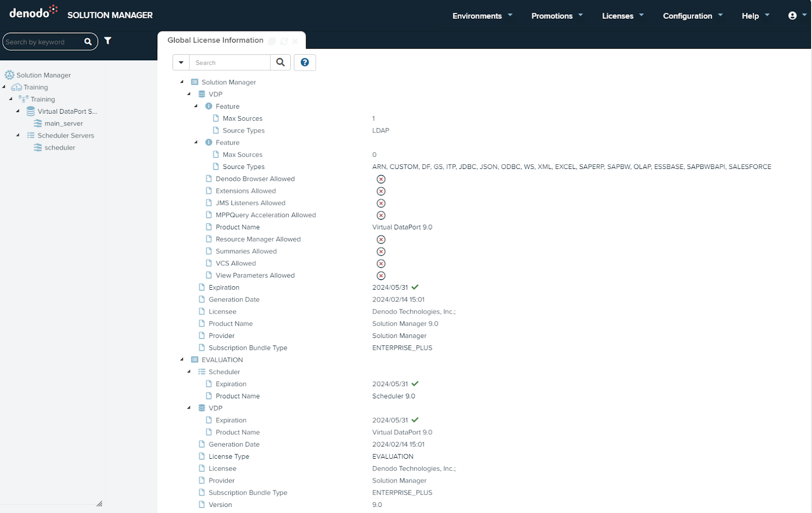Click the red X icon for Denodo Browser Allowed
Screen dimensions: 812x513
click(x=381, y=179)
